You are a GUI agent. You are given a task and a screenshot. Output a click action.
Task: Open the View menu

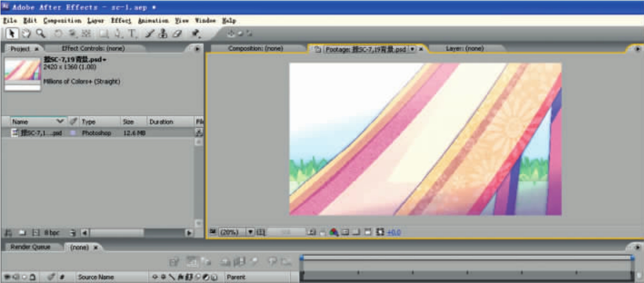(x=182, y=21)
